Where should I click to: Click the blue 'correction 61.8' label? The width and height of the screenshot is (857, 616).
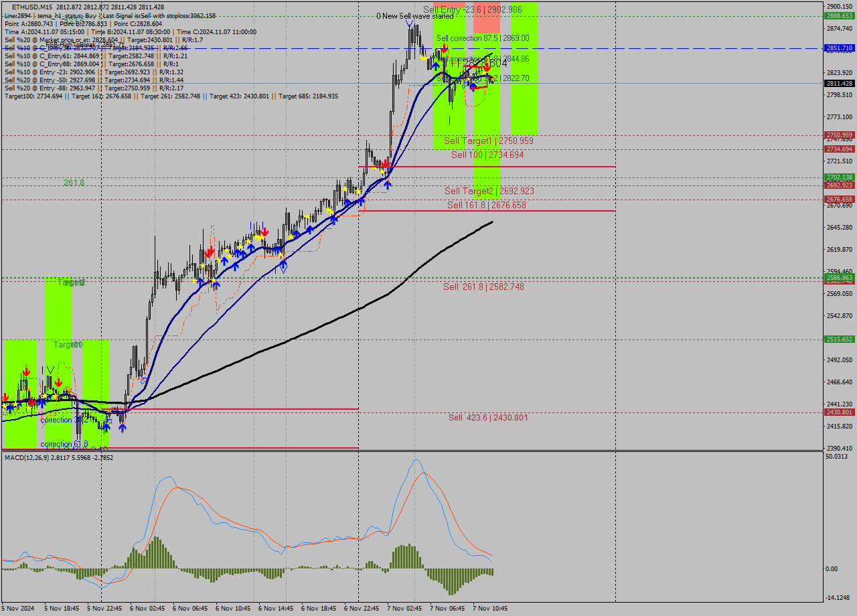coord(64,444)
